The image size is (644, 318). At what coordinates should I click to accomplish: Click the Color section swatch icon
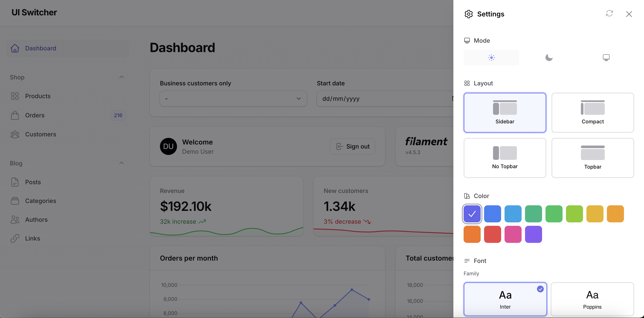click(467, 196)
